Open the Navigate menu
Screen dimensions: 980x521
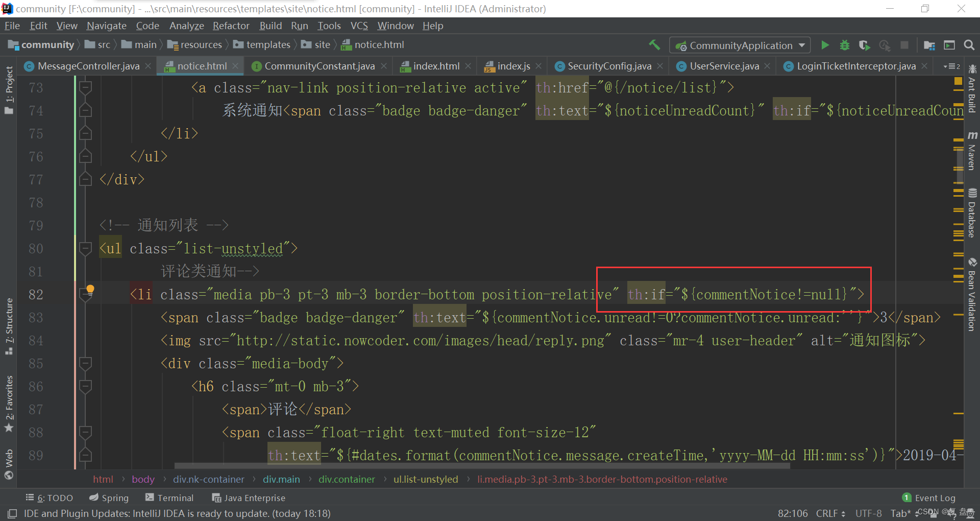[x=106, y=26]
